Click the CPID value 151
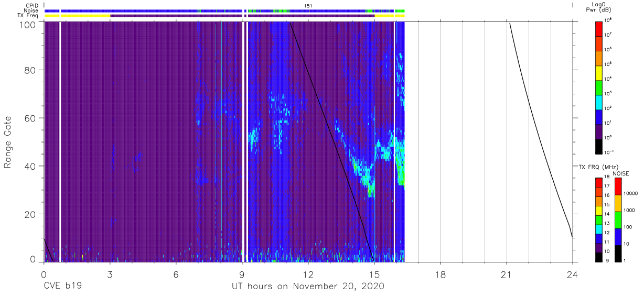The width and height of the screenshot is (644, 297). (x=308, y=6)
